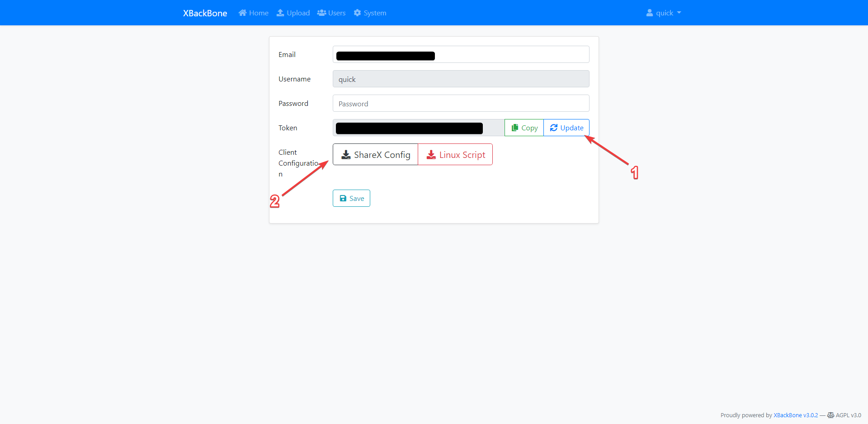
Task: Copy the token to clipboard
Action: pos(524,128)
